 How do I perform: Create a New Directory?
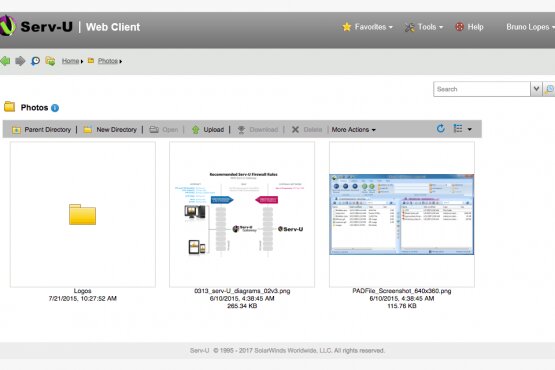pyautogui.click(x=110, y=130)
